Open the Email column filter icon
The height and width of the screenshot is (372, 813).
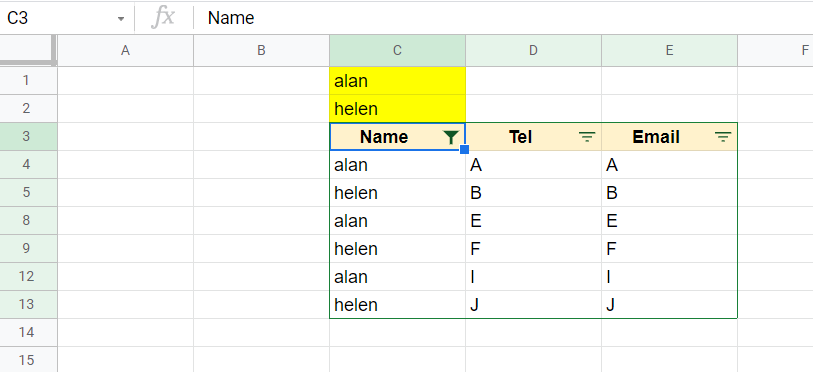coord(723,137)
